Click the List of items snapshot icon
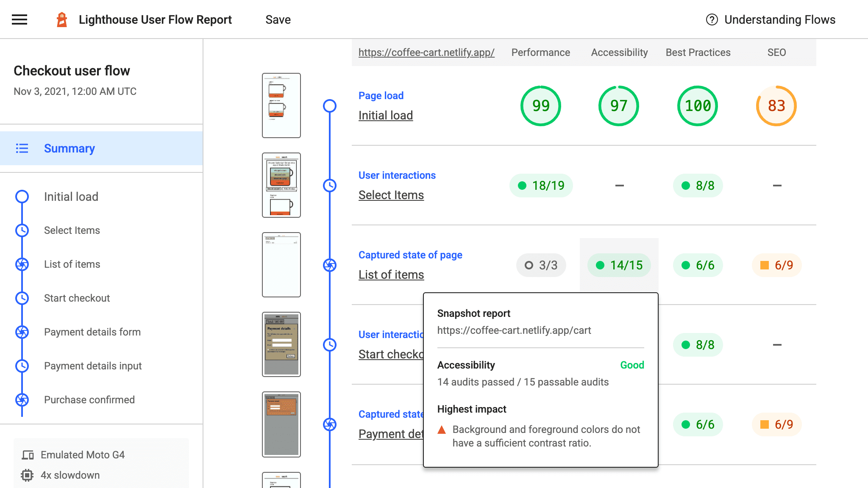This screenshot has width=868, height=488. pyautogui.click(x=330, y=265)
